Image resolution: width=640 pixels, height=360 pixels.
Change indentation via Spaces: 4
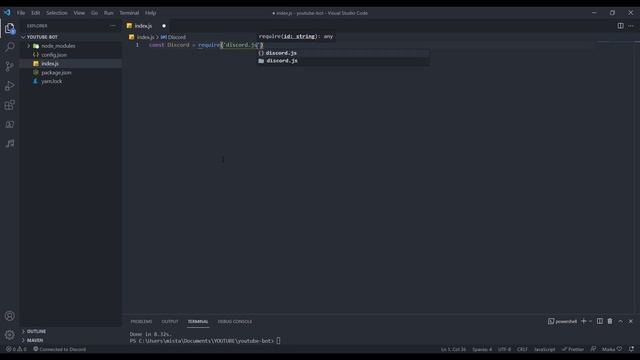click(482, 349)
